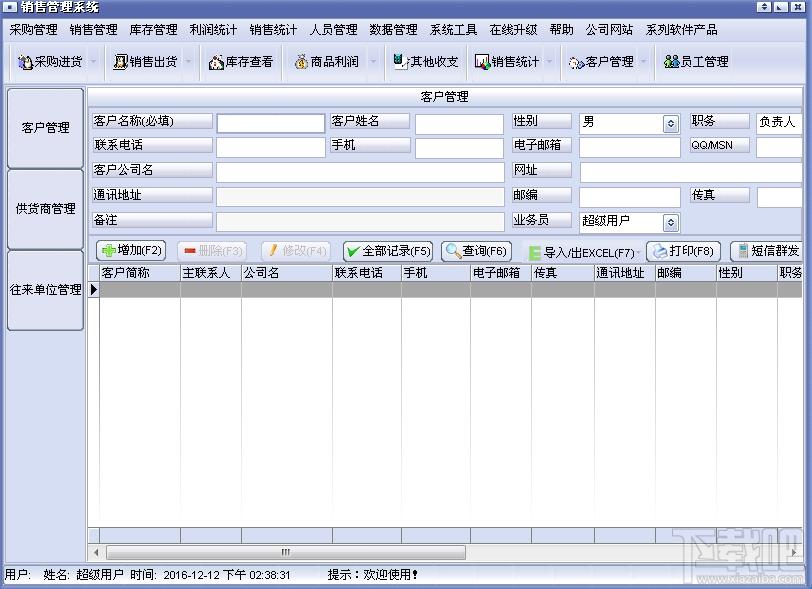Click the 客户简称 column header
This screenshot has height=589, width=812.
140,272
